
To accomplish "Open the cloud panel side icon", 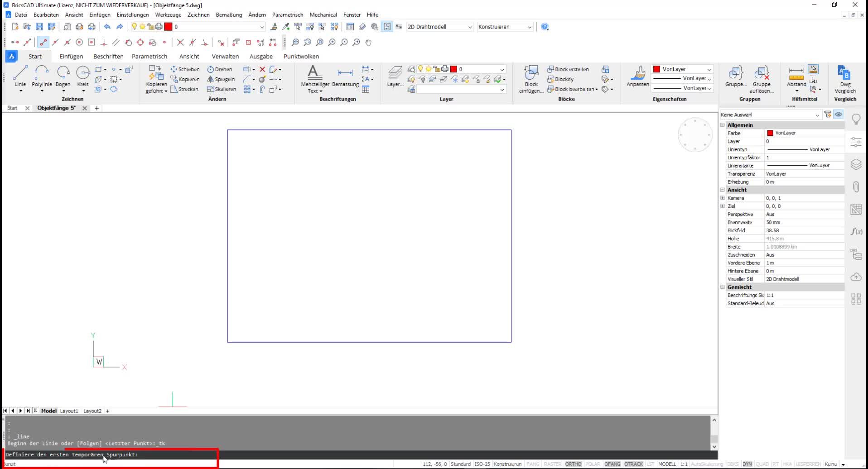I will [856, 277].
